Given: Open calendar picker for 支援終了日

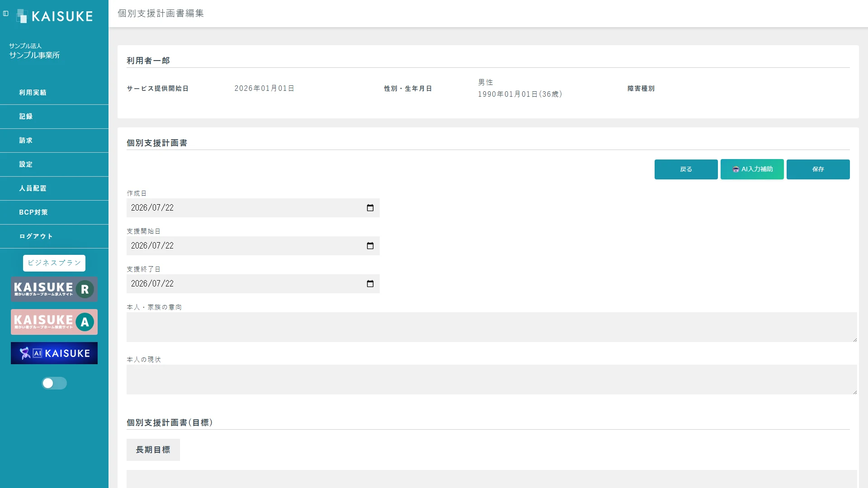Looking at the screenshot, I should (x=370, y=284).
